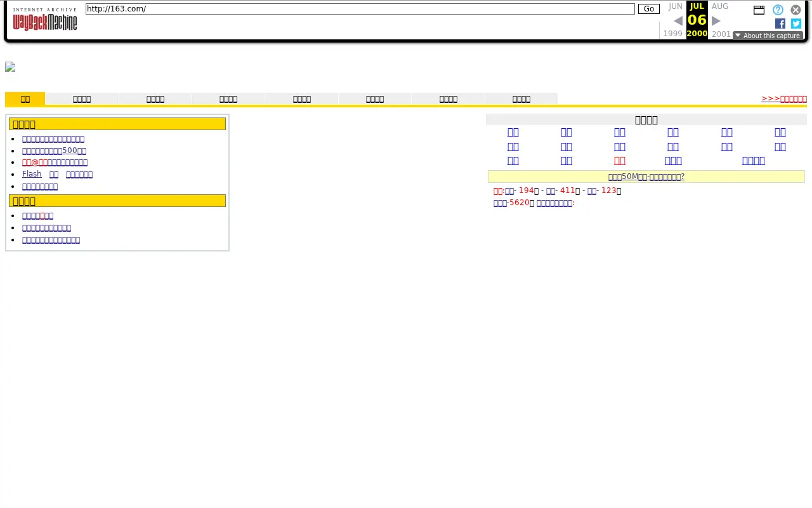Go to the previous capture arrow
The image size is (812, 508).
678,21
